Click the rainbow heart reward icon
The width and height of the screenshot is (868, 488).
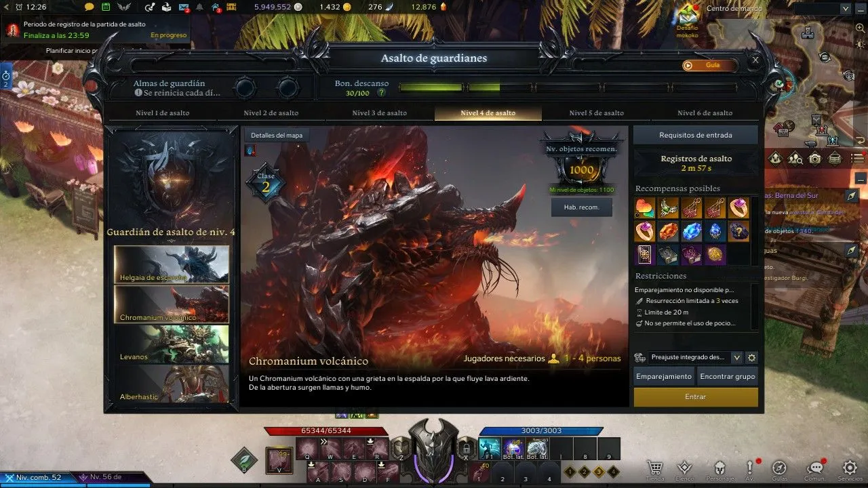644,207
